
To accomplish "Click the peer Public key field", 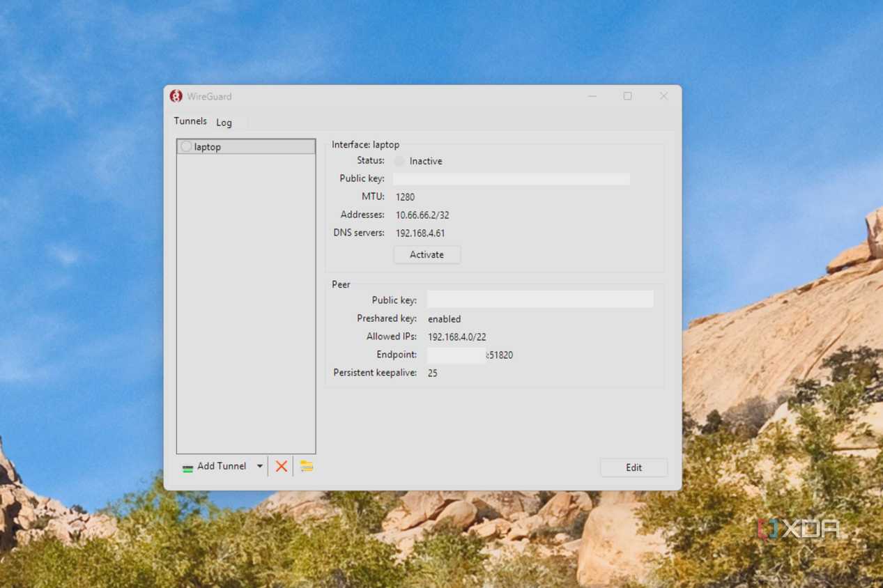I will pyautogui.click(x=540, y=300).
